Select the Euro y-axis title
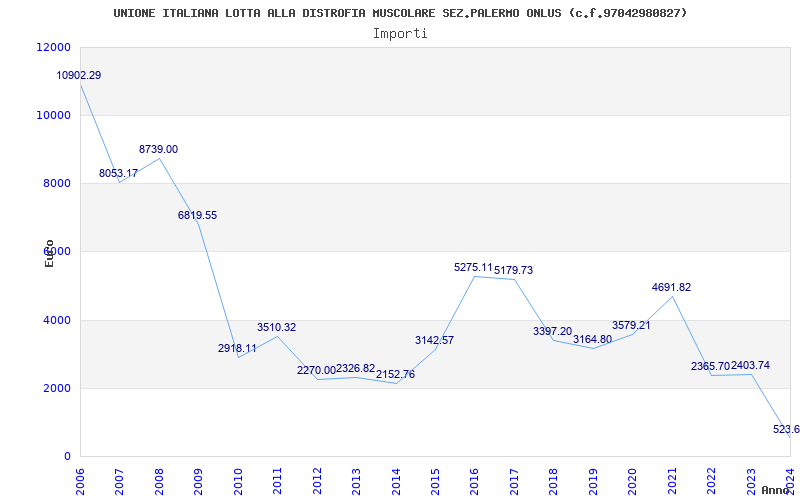Viewport: 800px width, 500px height. tap(49, 253)
